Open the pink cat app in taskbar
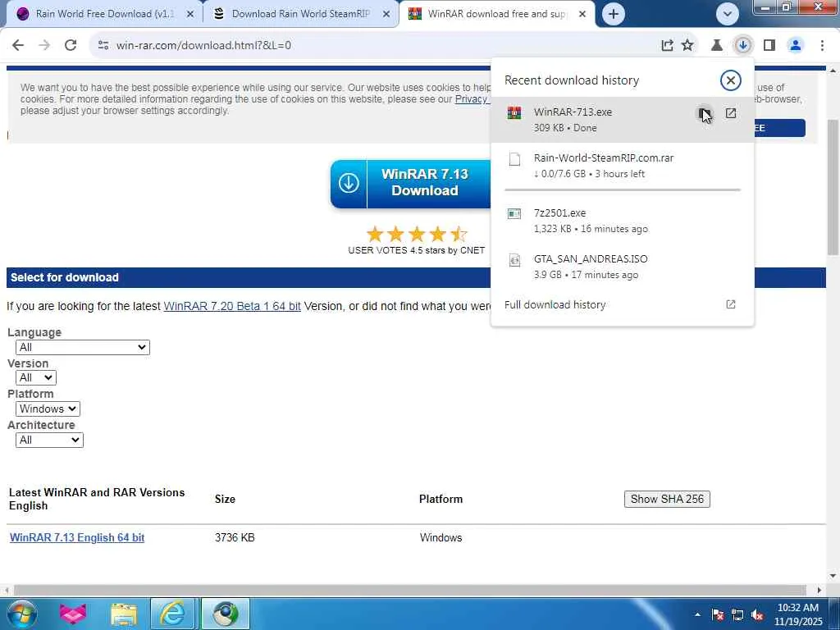This screenshot has height=630, width=840. pyautogui.click(x=73, y=614)
